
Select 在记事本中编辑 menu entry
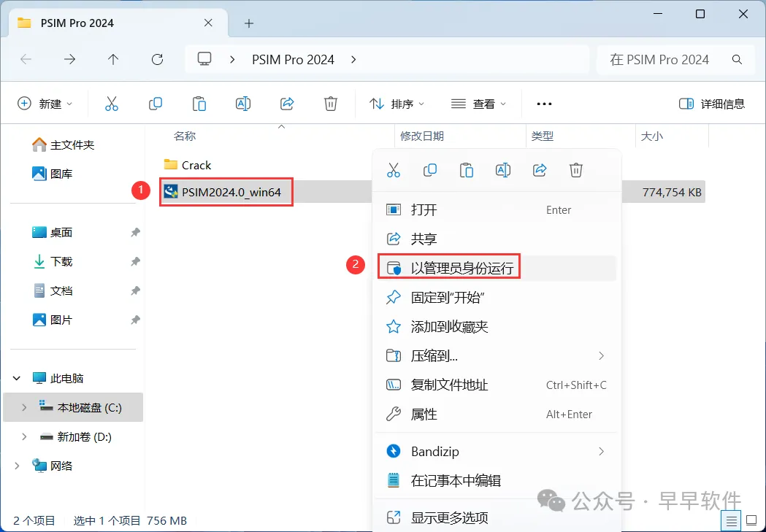tap(495, 481)
